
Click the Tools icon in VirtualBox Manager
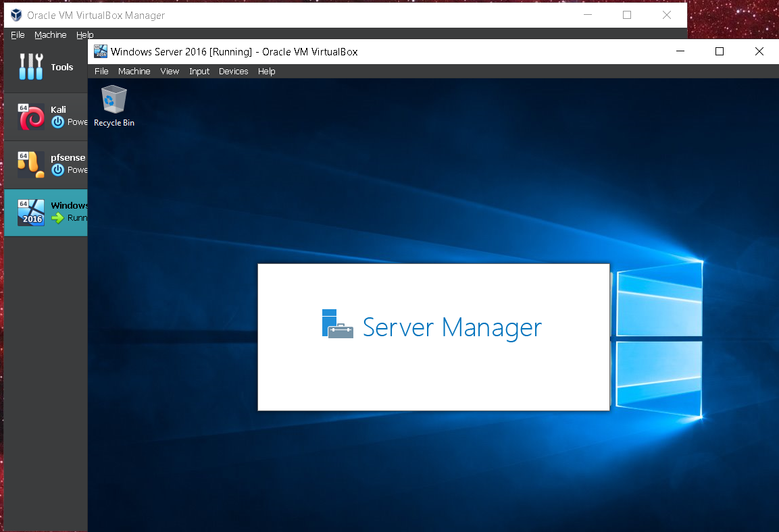(x=31, y=66)
